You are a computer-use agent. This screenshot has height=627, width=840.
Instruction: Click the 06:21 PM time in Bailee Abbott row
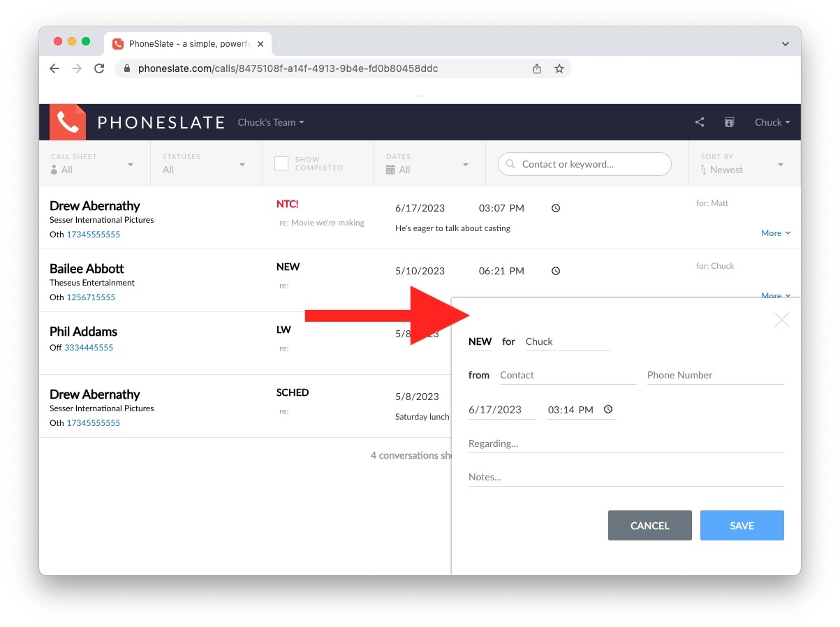501,271
